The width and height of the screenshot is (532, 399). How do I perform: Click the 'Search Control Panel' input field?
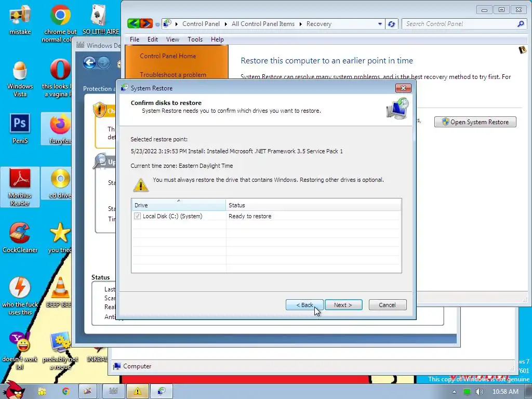coord(460,24)
